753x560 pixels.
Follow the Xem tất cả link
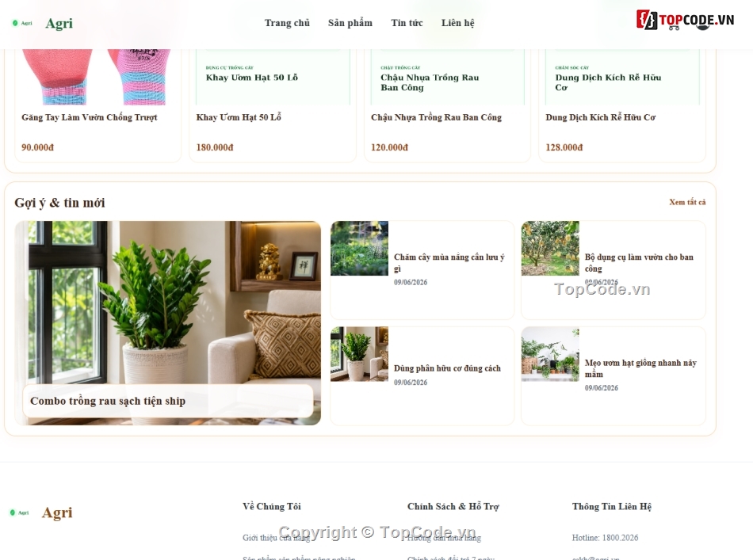point(687,203)
